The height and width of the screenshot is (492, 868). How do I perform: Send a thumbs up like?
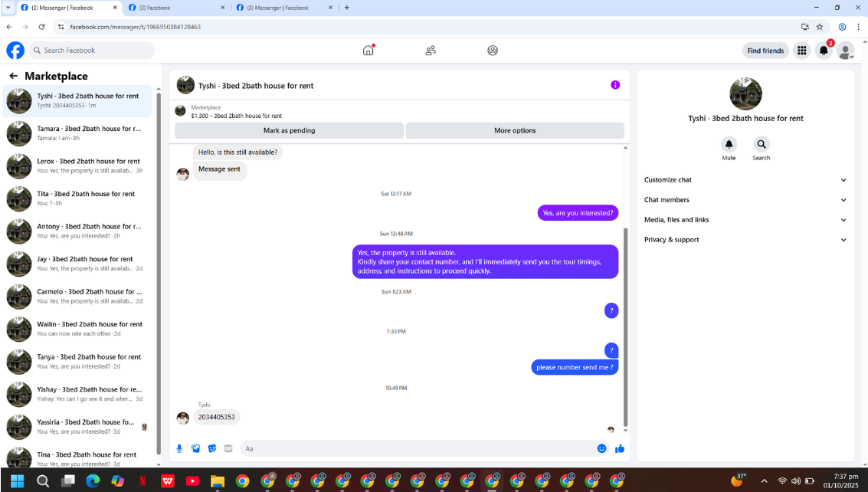(620, 449)
